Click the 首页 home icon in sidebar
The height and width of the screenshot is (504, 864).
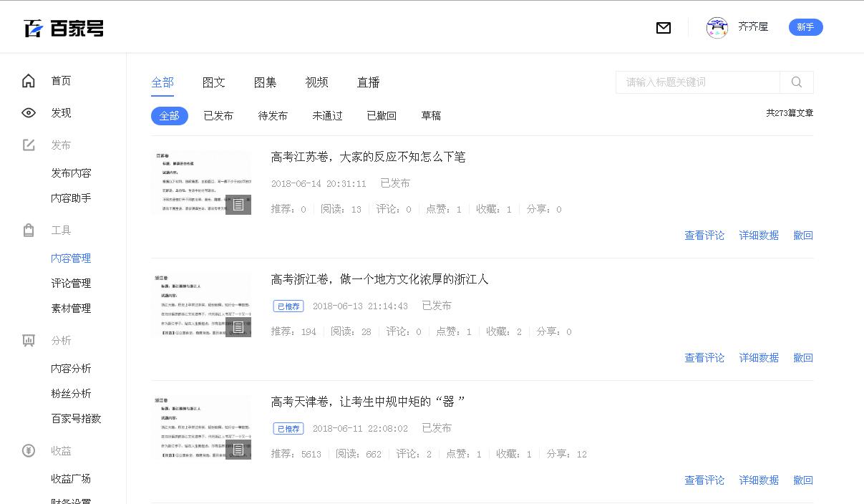point(28,80)
